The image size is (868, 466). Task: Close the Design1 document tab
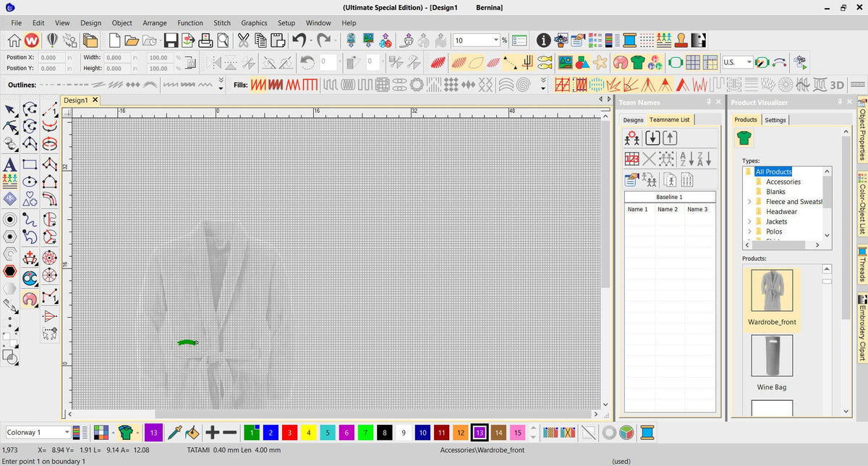pyautogui.click(x=95, y=100)
